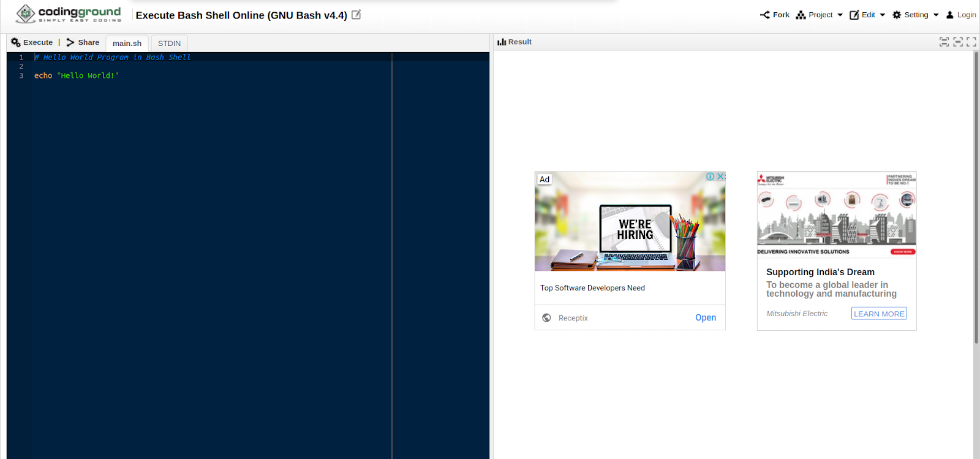Click the Fork icon in header
The width and height of the screenshot is (980, 459).
[x=765, y=15]
